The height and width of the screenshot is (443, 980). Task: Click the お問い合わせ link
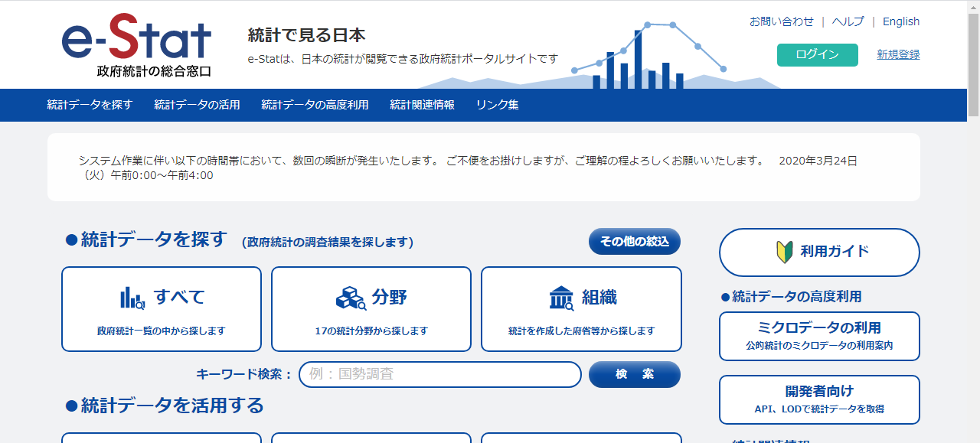(781, 21)
